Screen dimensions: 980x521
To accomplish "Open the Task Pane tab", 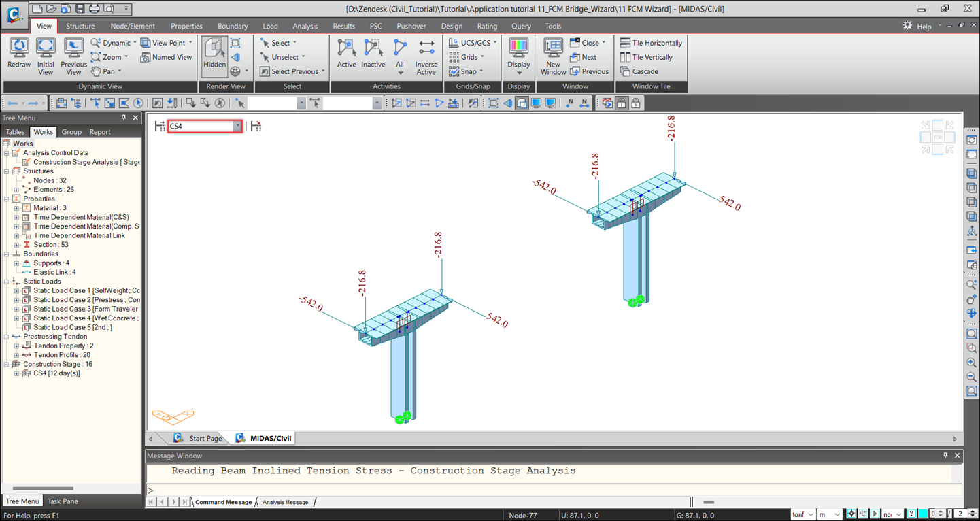I will tap(63, 501).
